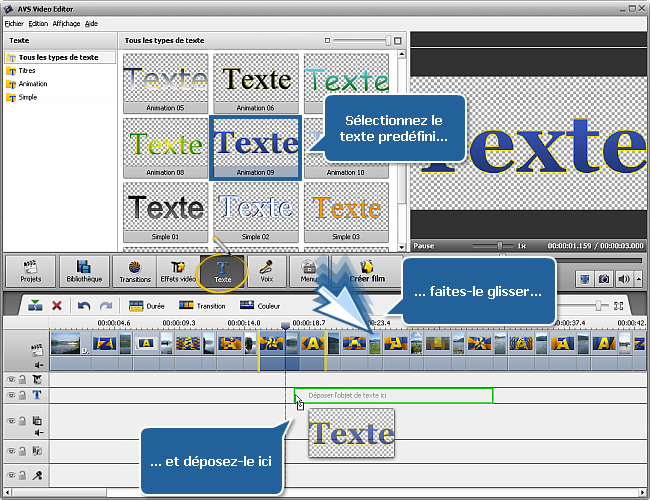650x500 pixels.
Task: Click the red delete X icon
Action: [x=57, y=305]
